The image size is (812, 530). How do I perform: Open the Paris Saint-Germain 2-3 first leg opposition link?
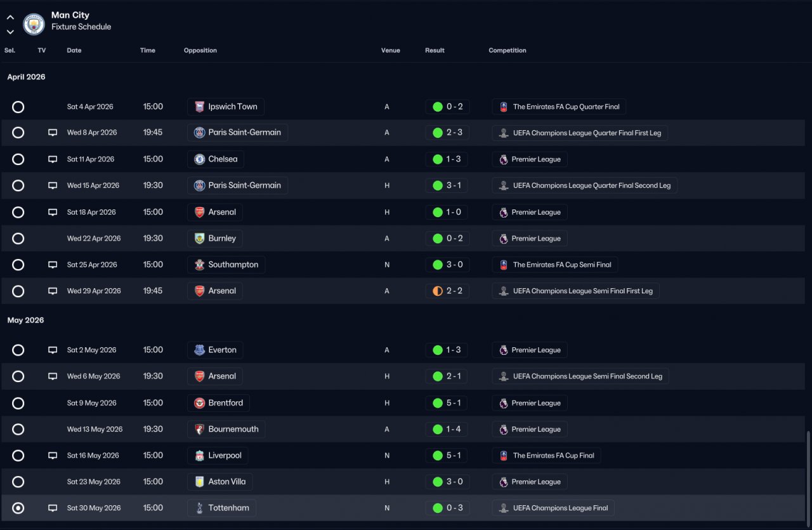pyautogui.click(x=238, y=133)
